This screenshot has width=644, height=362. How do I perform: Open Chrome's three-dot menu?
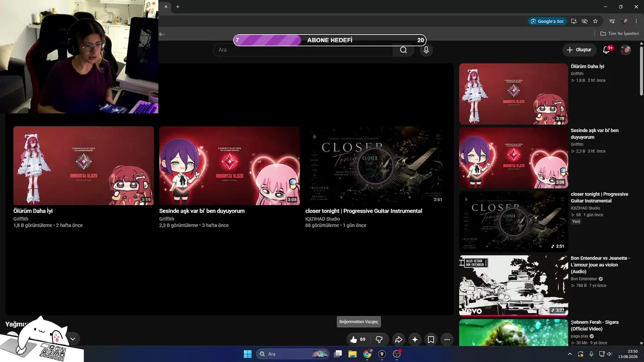tap(636, 21)
